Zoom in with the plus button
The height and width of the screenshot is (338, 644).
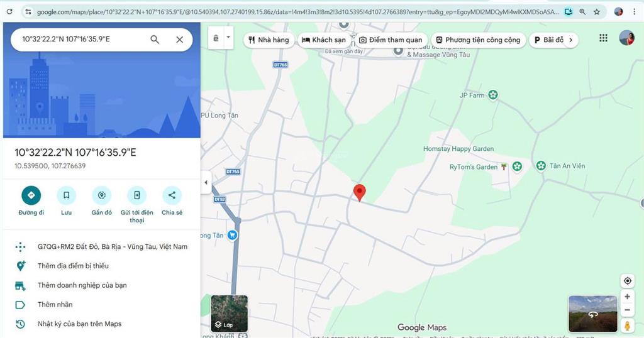627,297
